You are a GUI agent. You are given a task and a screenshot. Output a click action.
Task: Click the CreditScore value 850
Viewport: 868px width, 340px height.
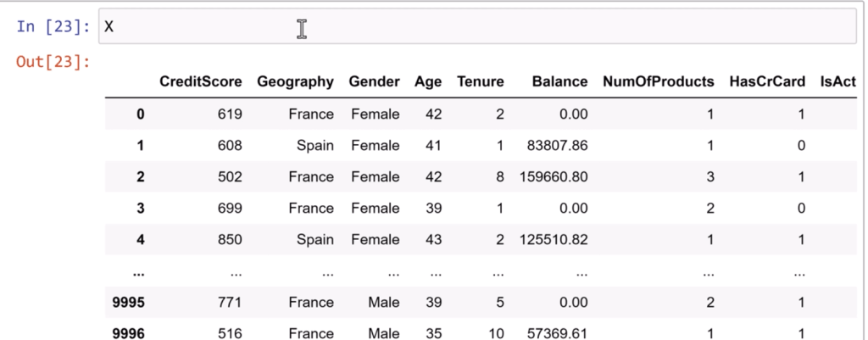point(230,239)
